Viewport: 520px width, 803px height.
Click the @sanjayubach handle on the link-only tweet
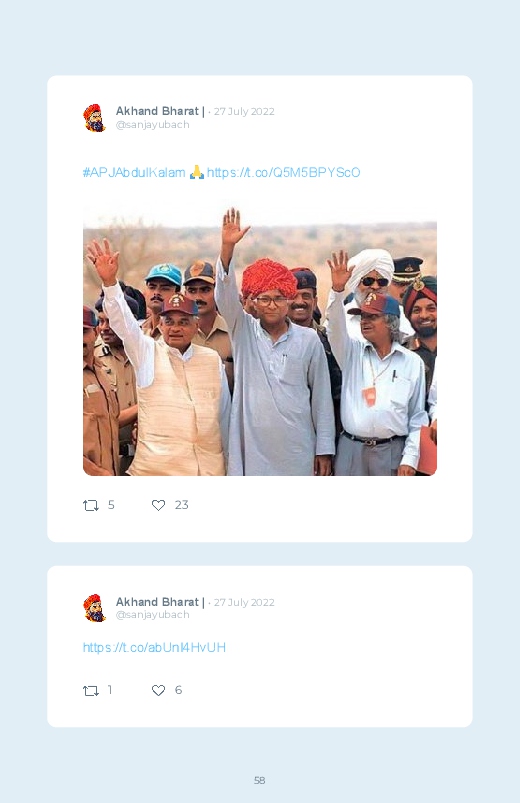[153, 615]
